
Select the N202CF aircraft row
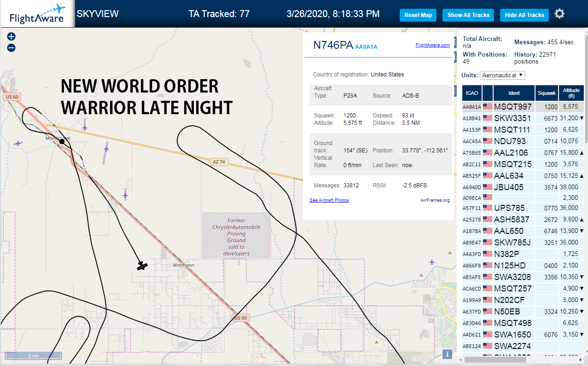(523, 300)
